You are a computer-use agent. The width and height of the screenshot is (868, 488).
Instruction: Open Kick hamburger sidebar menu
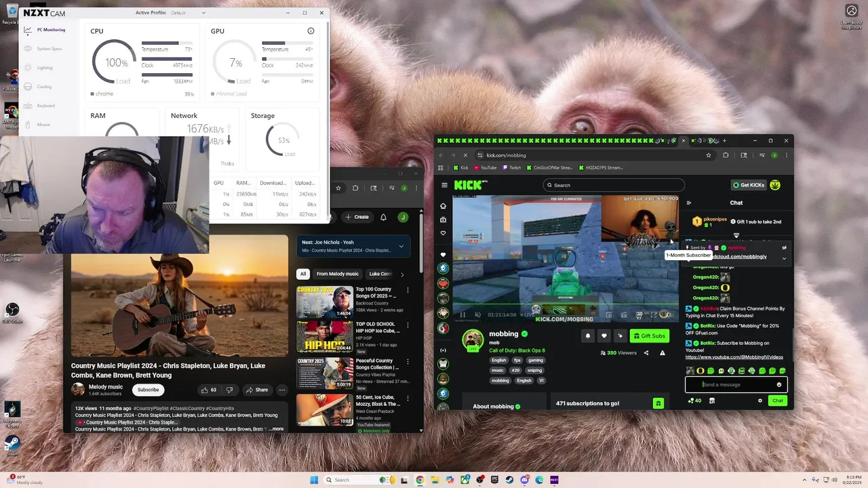pyautogui.click(x=444, y=185)
